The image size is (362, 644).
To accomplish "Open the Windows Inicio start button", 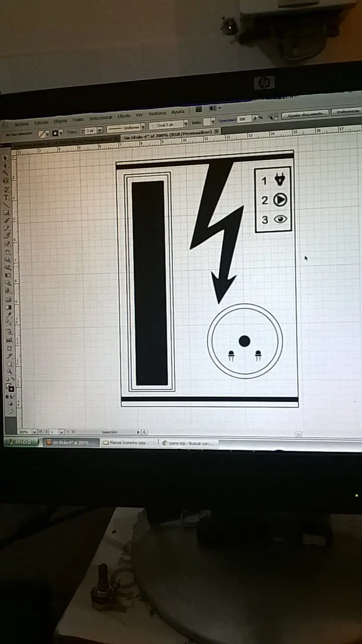I will tap(21, 442).
